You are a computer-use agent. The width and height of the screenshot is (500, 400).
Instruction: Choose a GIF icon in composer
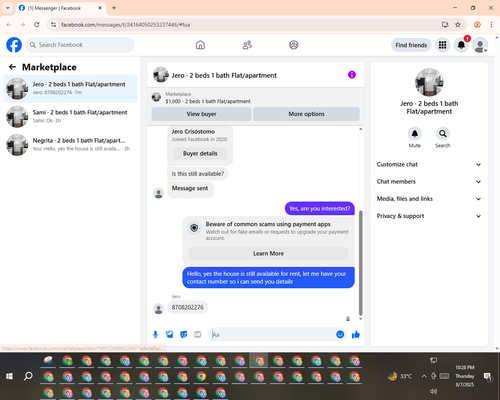coord(198,334)
